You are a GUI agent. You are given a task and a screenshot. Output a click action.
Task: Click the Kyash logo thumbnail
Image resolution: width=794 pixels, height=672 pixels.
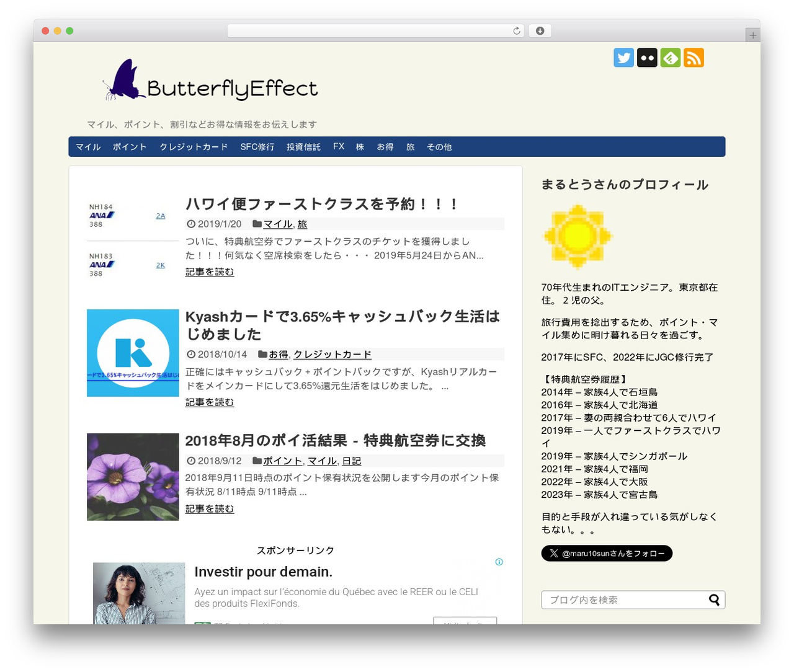point(133,353)
